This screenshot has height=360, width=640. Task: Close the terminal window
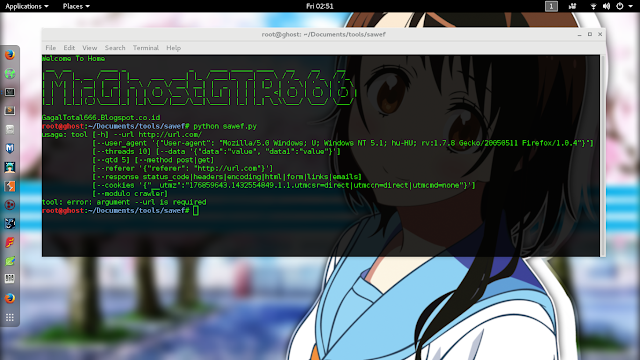tap(600, 34)
